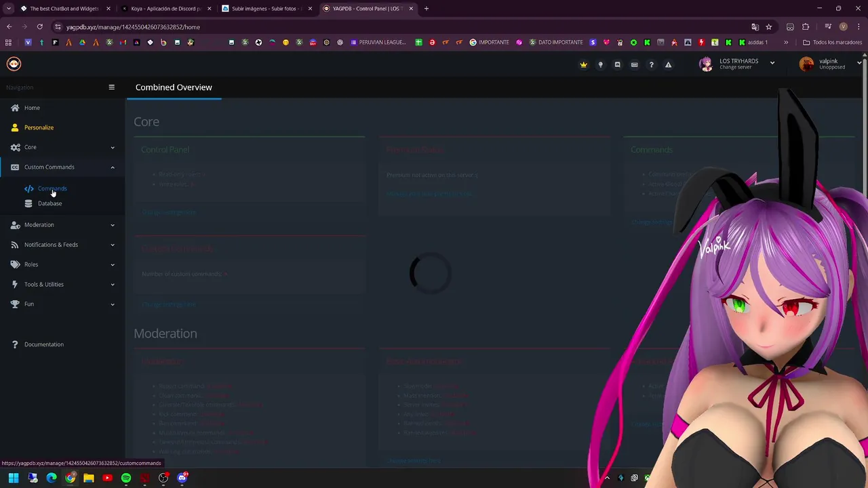Click the Custom Commands terminal icon
The image size is (868, 488).
[15, 167]
